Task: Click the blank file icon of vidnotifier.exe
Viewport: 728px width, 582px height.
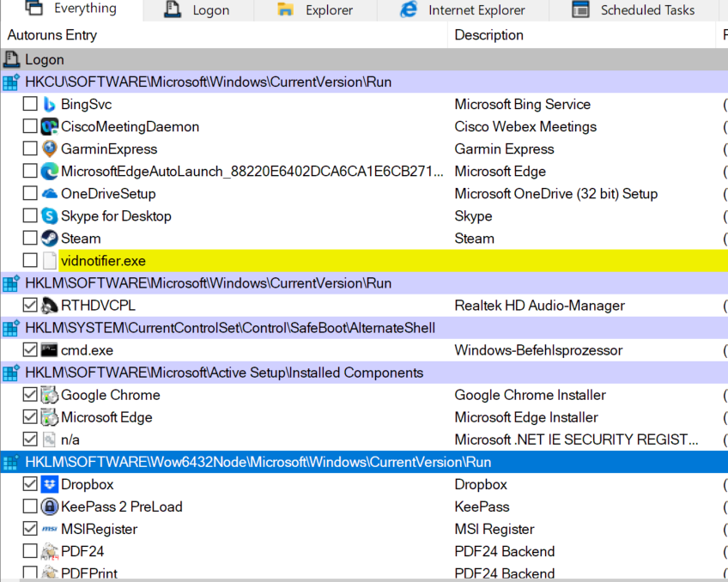Action: coord(49,260)
